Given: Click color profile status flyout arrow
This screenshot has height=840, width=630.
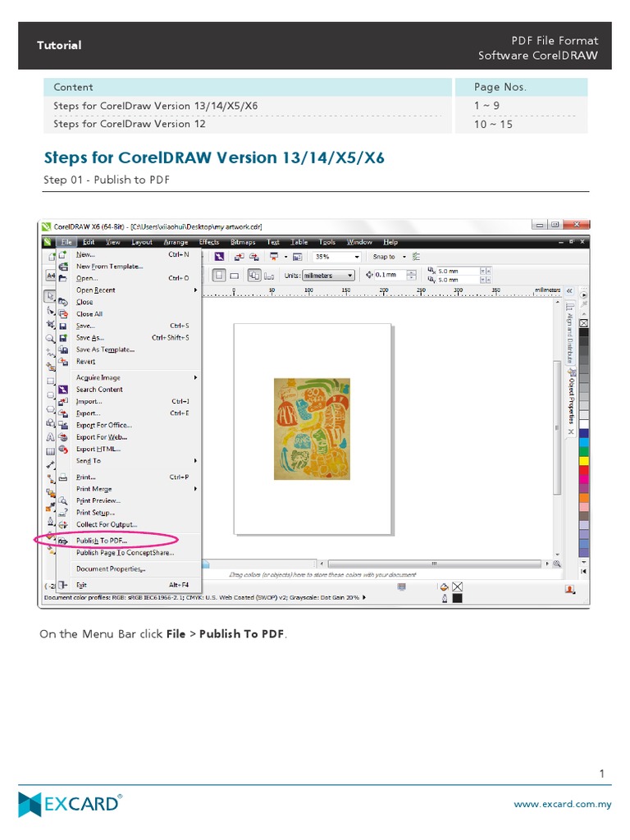Looking at the screenshot, I should (364, 597).
